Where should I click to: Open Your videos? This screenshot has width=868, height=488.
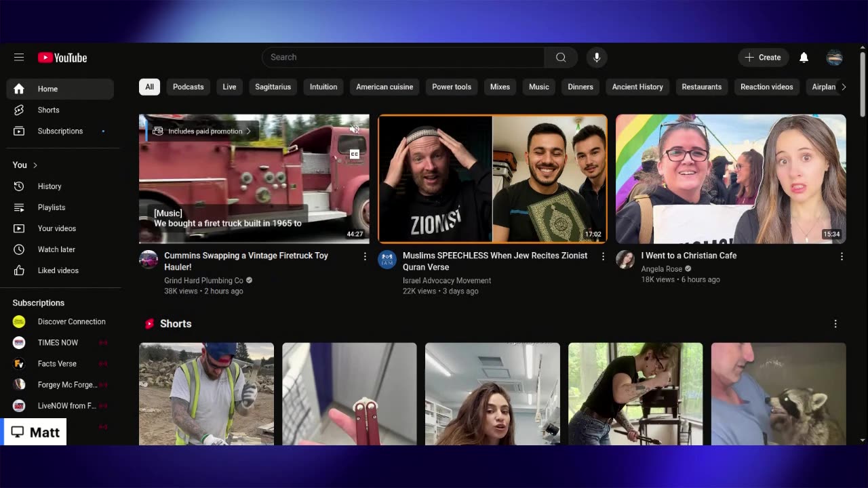pyautogui.click(x=60, y=228)
